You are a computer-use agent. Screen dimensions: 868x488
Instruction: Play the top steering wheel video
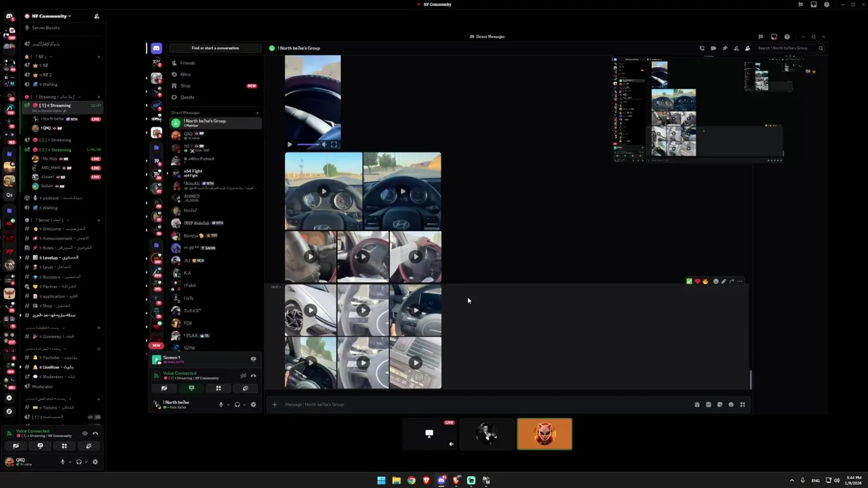[290, 144]
